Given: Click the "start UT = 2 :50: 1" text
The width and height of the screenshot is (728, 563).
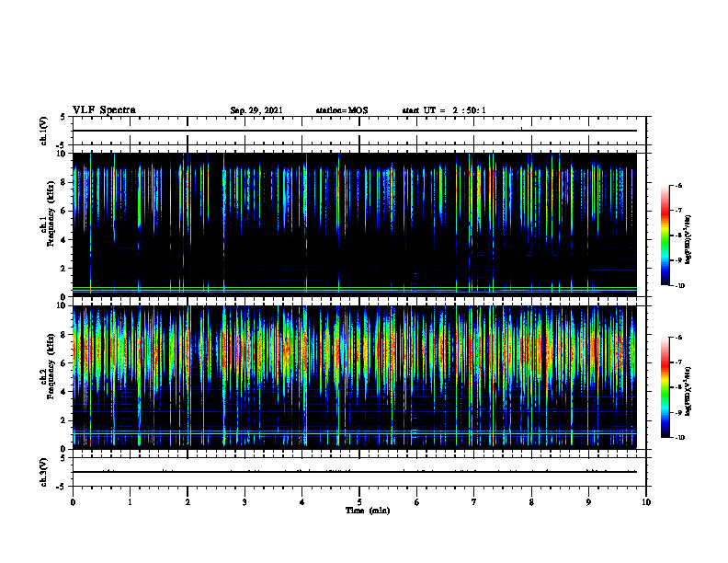Looking at the screenshot, I should (444, 110).
